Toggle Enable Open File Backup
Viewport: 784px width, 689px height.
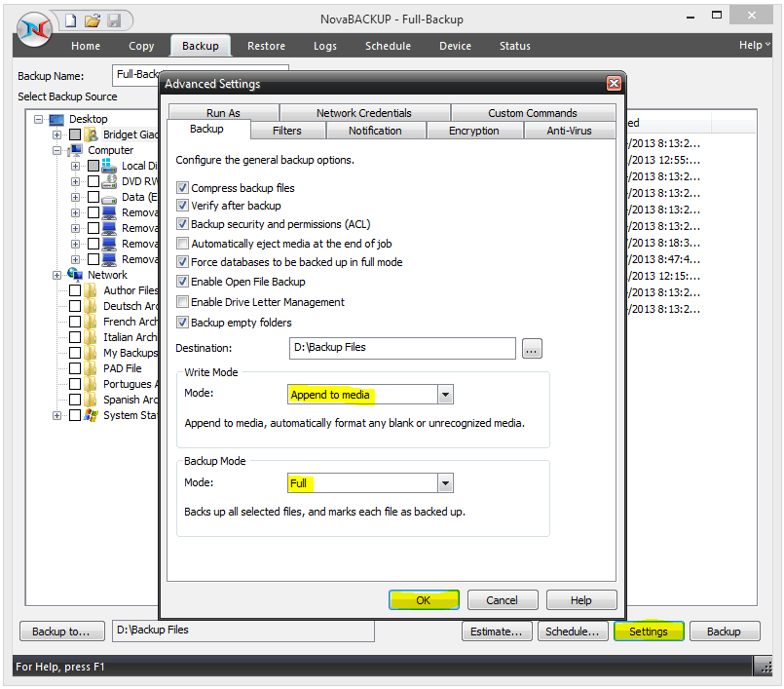182,282
